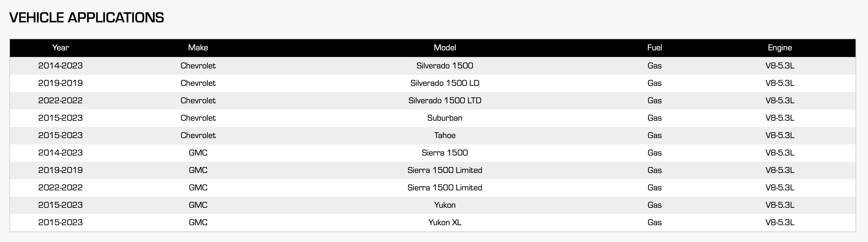Viewport: 868px width, 242px height.
Task: Click the Engine column header
Action: click(x=780, y=48)
